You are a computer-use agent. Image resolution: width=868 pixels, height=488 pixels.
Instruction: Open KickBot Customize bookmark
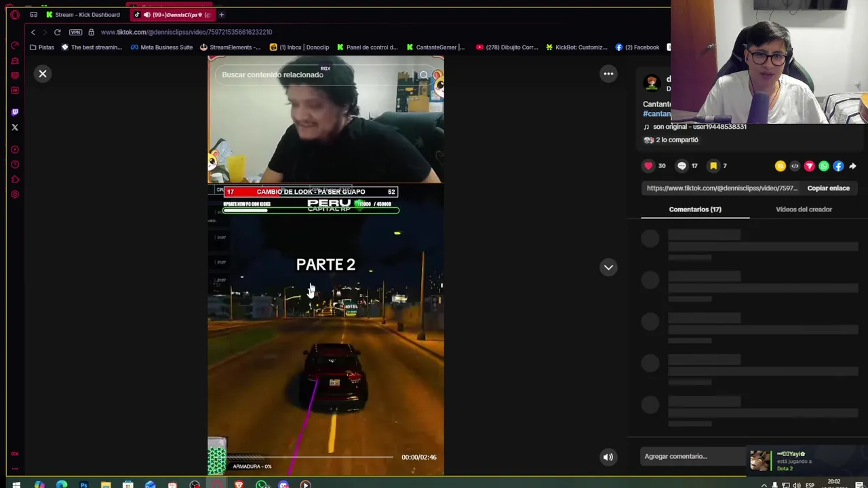click(x=576, y=47)
